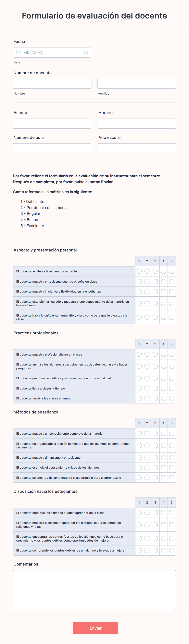Image resolution: width=189 pixels, height=644 pixels.
Task: Rate 3 for 'muestra dinamismo y entusiasmo'
Action: click(x=155, y=458)
